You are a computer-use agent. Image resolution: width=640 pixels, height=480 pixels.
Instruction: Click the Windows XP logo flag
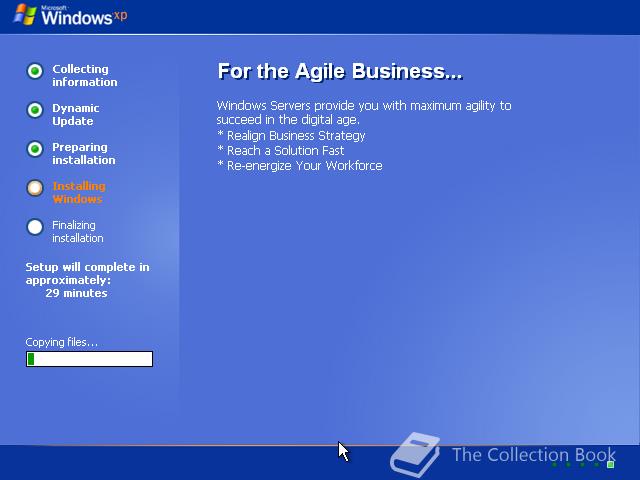tap(25, 15)
